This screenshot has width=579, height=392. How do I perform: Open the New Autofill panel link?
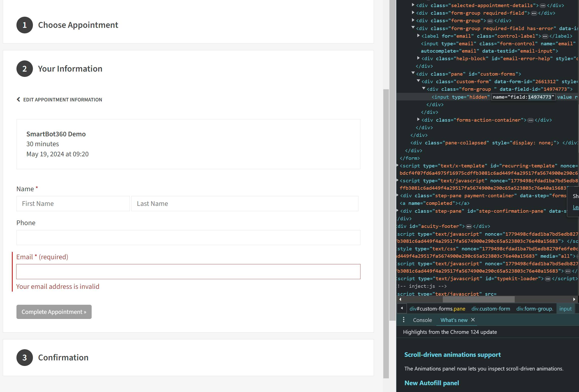click(x=432, y=383)
